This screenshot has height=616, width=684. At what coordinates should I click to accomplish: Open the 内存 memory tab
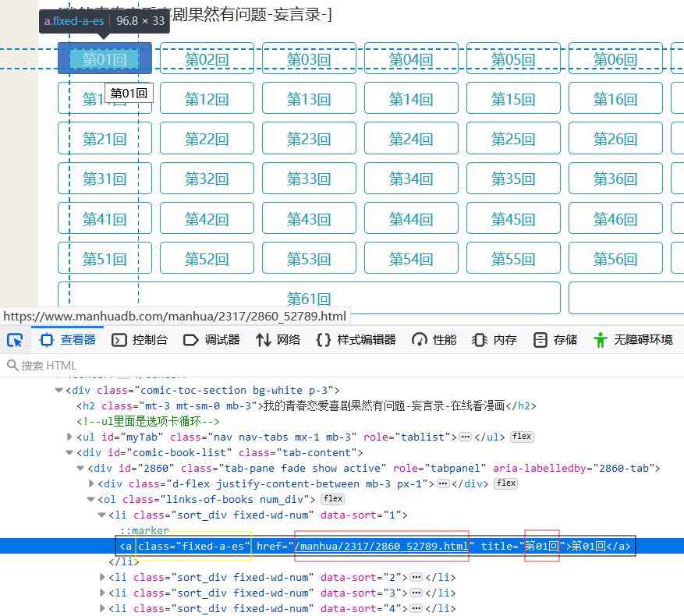pyautogui.click(x=494, y=340)
